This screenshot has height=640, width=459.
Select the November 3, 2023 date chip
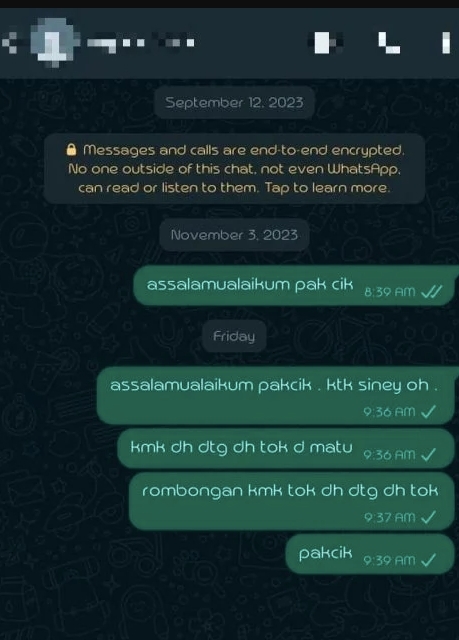point(234,235)
